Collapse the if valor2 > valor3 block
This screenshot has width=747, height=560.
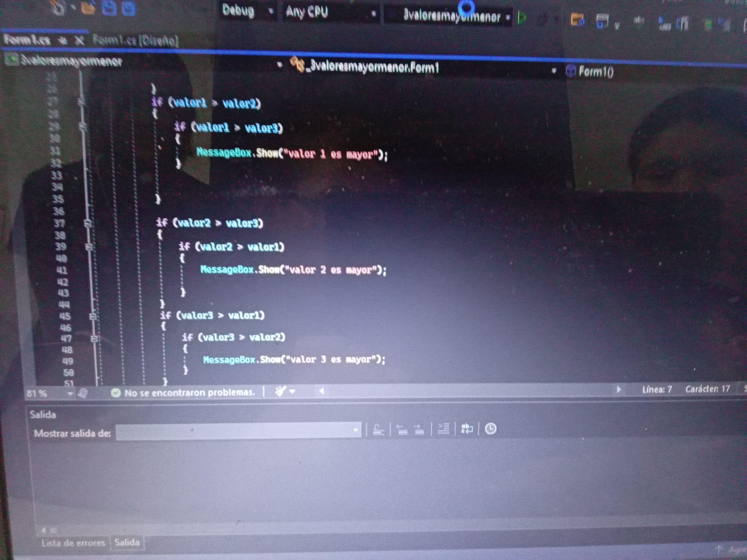87,223
